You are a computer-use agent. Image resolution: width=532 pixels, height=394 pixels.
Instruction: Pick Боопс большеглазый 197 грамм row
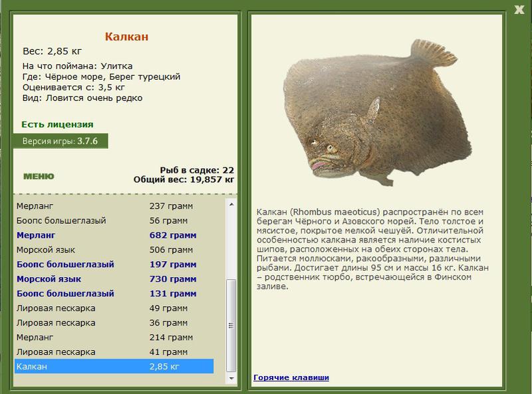tap(113, 264)
